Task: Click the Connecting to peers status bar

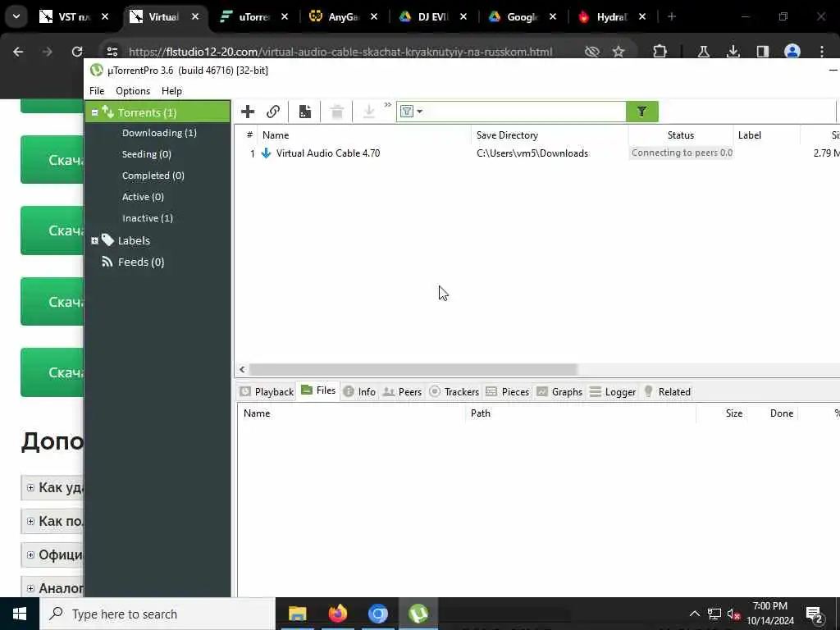Action: click(x=682, y=153)
